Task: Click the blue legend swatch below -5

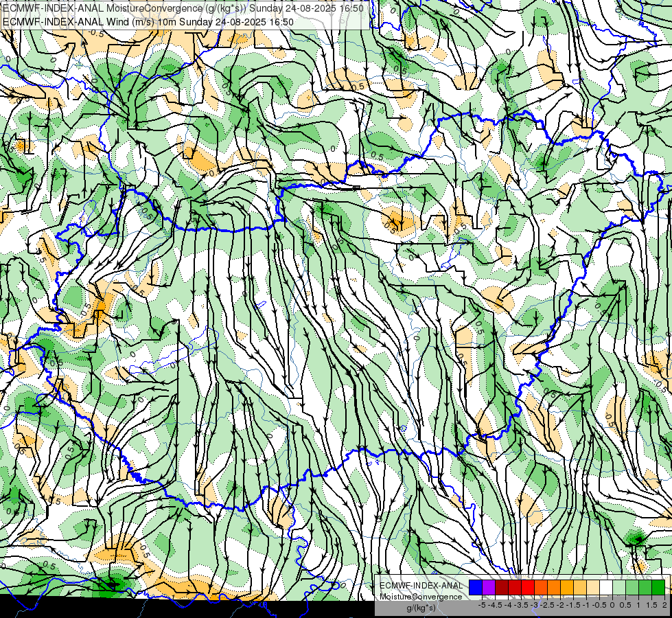Action: tap(475, 587)
